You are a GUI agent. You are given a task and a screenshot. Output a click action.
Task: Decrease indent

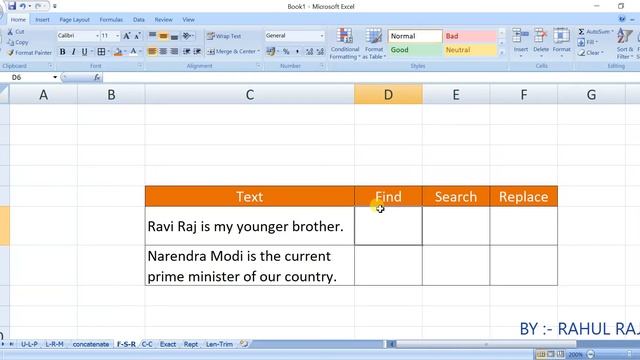point(187,51)
